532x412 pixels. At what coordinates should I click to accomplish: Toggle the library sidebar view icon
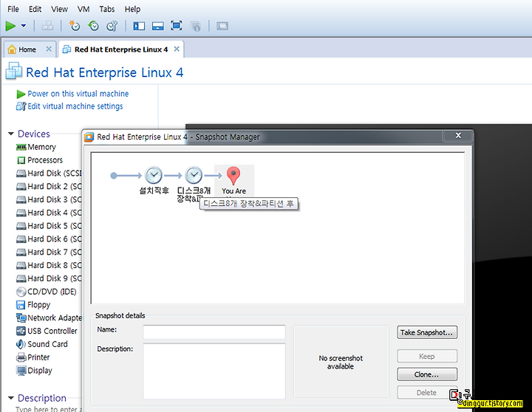(139, 26)
